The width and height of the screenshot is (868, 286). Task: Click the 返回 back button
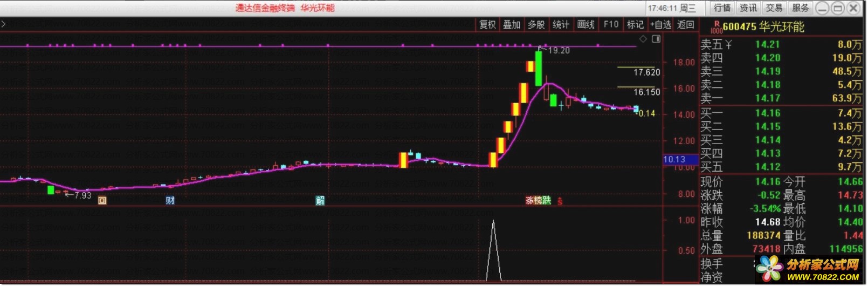pos(686,24)
